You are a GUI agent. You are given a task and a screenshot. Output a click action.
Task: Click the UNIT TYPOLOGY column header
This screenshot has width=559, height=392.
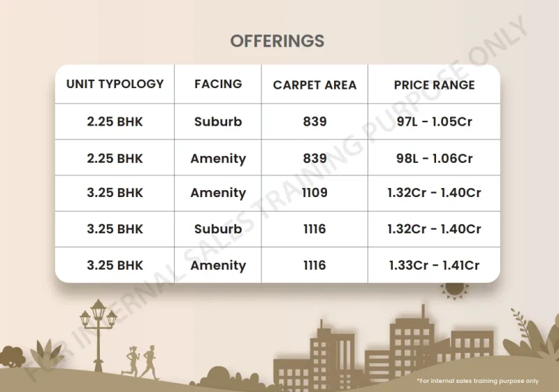click(x=115, y=84)
